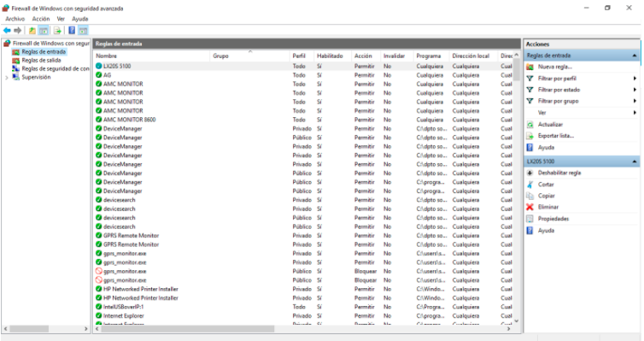Click Deshabilitar regla action link
This screenshot has width=644, height=341.
click(x=559, y=173)
